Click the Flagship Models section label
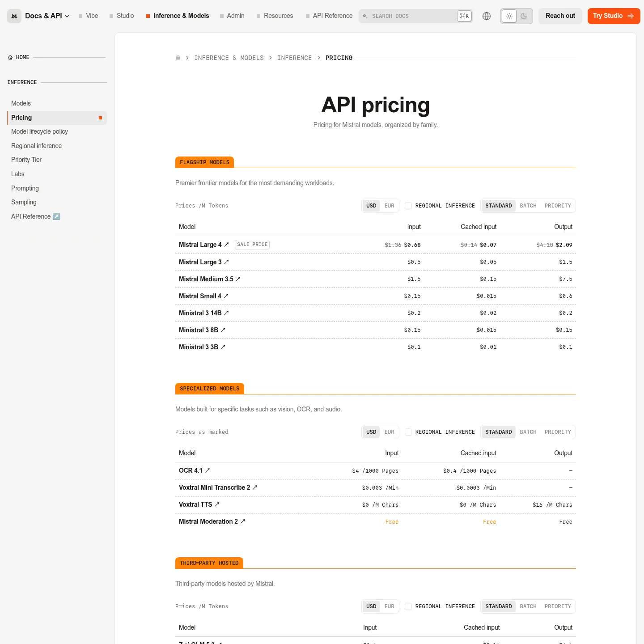Viewport: 644px width, 644px height. coord(204,162)
